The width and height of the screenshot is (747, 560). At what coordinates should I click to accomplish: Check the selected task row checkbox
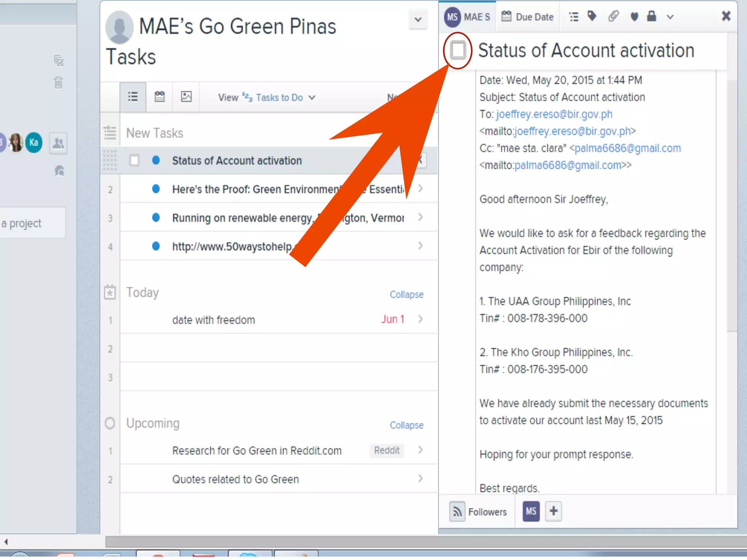(134, 160)
